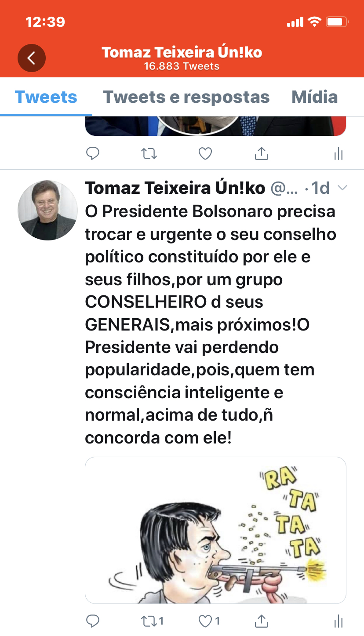This screenshot has width=364, height=636.
Task: Open the partially visible image of the upper tweet
Action: click(215, 126)
